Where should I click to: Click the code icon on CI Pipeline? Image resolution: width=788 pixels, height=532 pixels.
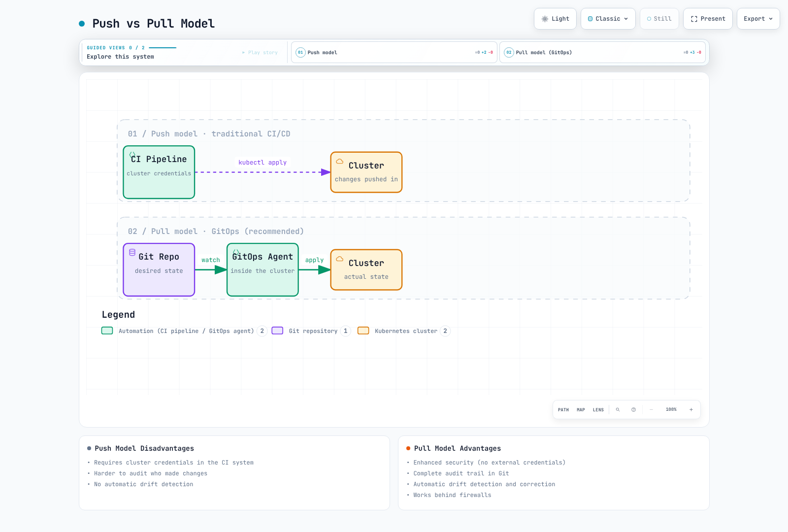pyautogui.click(x=132, y=154)
